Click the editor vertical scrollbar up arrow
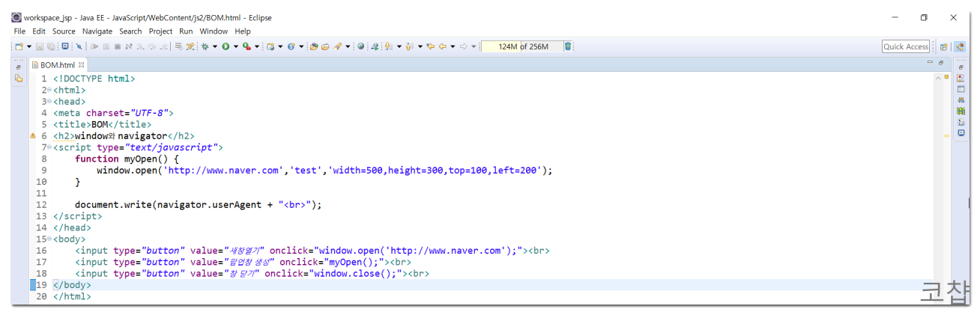Screen dimensions: 980x315 (939, 77)
